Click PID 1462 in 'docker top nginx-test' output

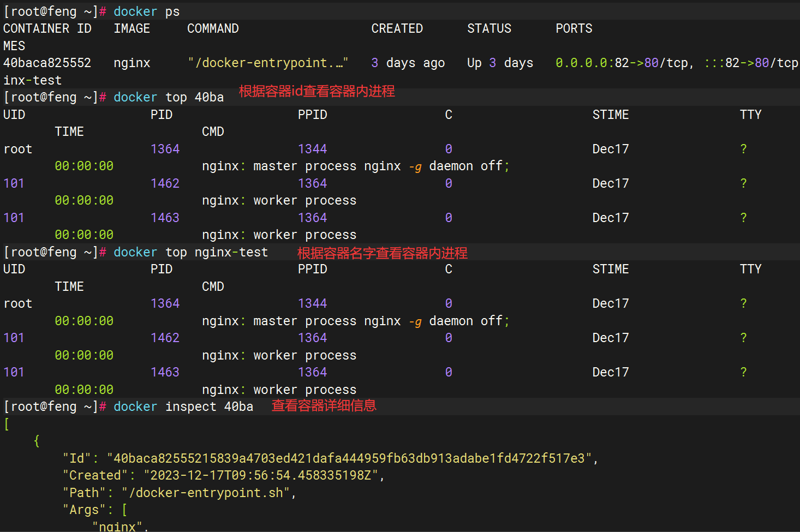(x=165, y=338)
